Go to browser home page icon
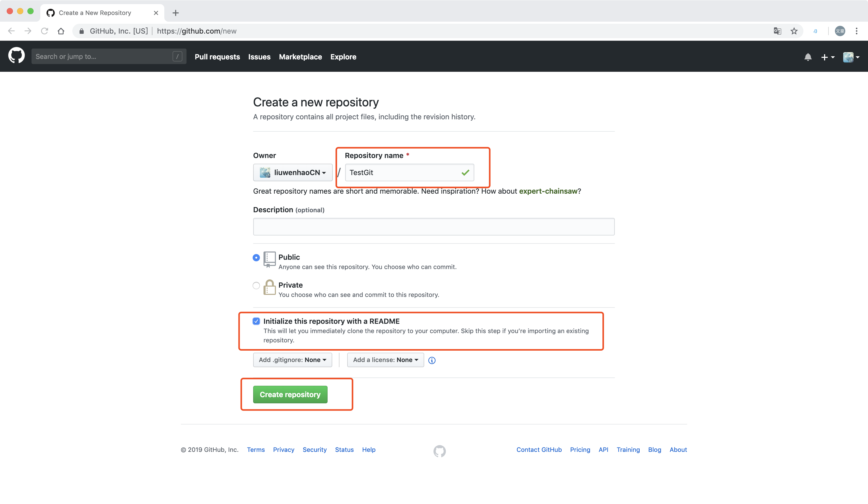 pos(61,31)
